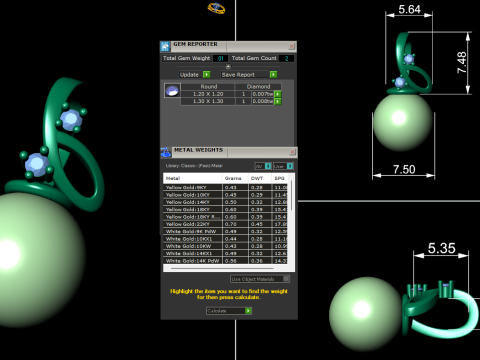The image size is (480, 360).
Task: Click the 5.64 dimension label
Action: point(409,9)
